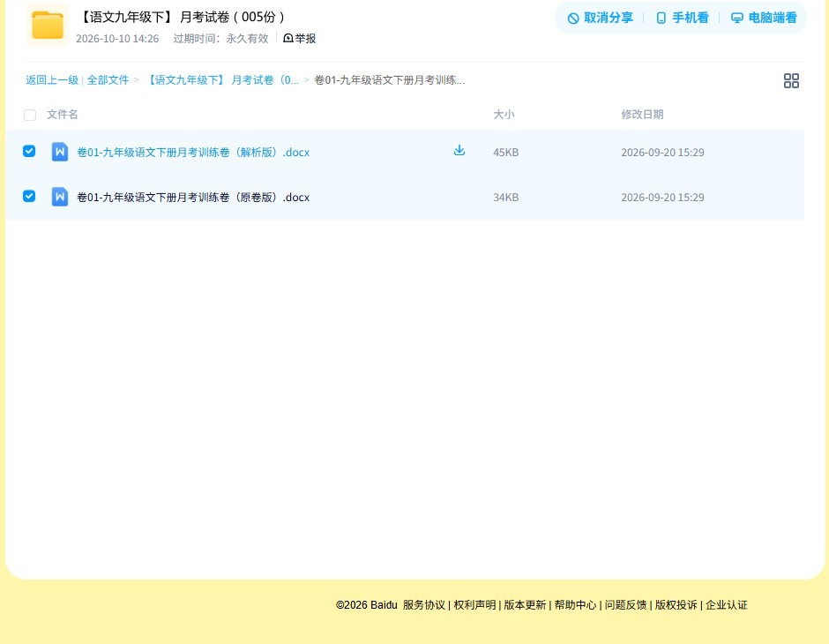Sort by the 大小 column header
829x644 pixels.
pyautogui.click(x=504, y=114)
